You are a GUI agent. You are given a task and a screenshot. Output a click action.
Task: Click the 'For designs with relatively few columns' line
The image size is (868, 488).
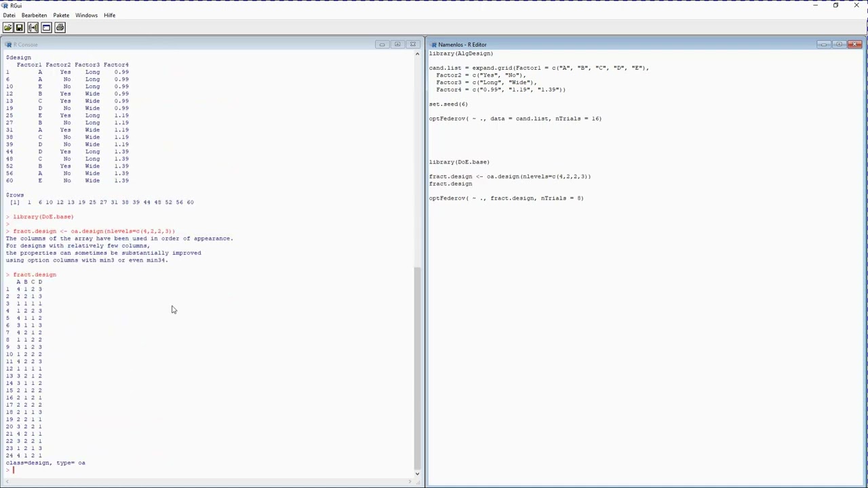77,246
